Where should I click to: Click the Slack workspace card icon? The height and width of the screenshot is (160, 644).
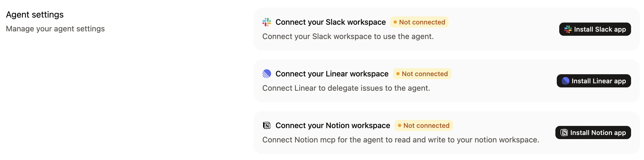pos(267,22)
